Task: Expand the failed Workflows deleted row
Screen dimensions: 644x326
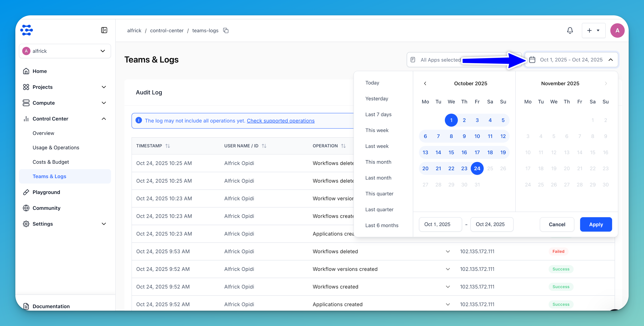Action: 448,251
